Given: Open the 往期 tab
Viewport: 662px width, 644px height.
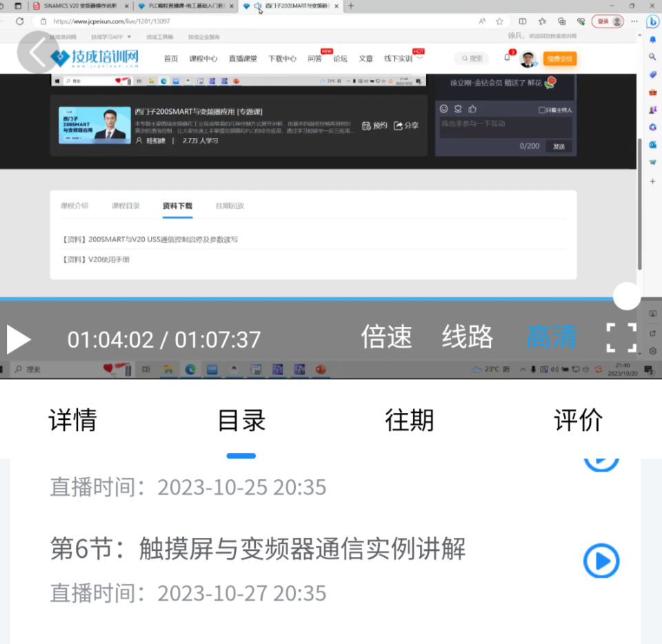Looking at the screenshot, I should click(410, 420).
